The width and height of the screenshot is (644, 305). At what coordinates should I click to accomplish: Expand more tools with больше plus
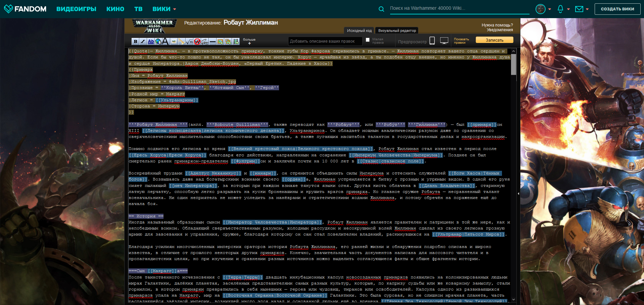[249, 41]
